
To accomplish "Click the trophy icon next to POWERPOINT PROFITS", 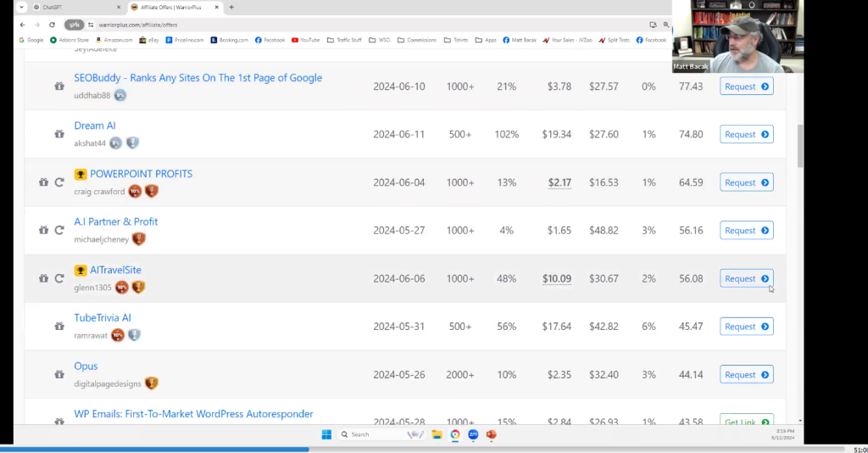I will tap(81, 174).
